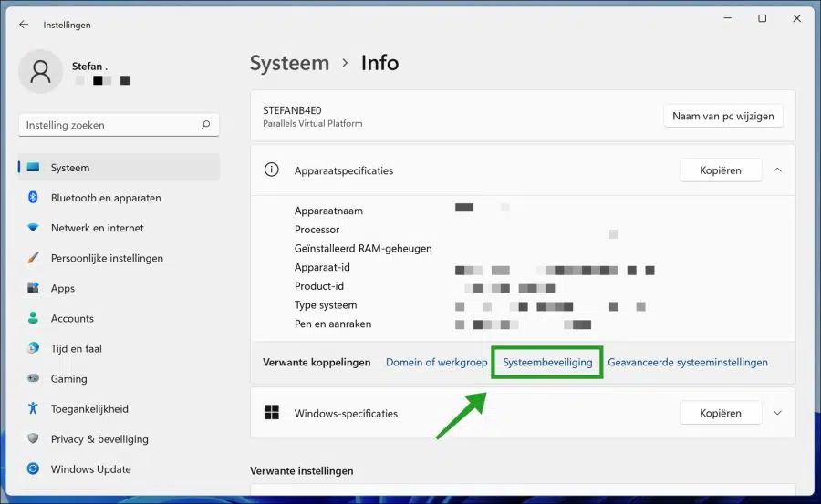821x504 pixels.
Task: Click Naam van pc wijzigen button
Action: [723, 116]
